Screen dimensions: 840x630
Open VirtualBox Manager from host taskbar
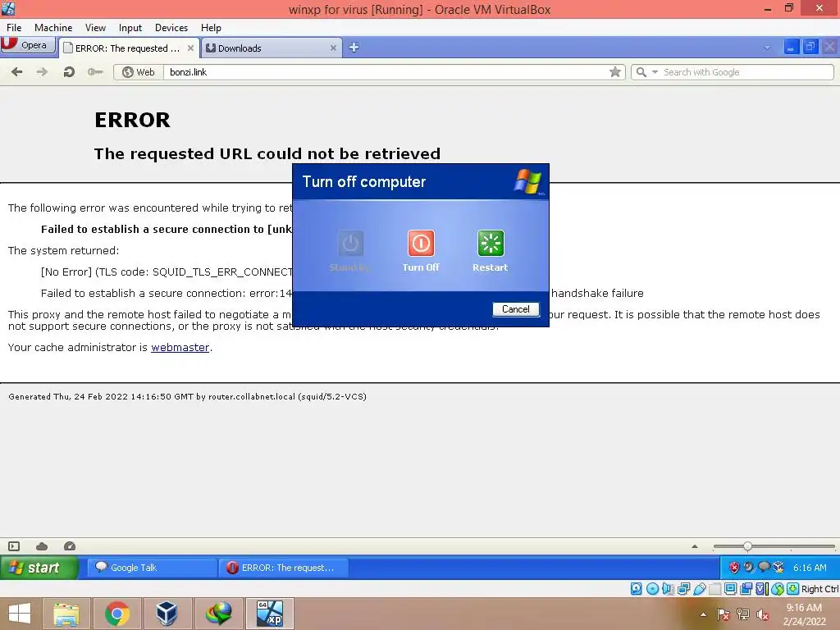pyautogui.click(x=167, y=614)
